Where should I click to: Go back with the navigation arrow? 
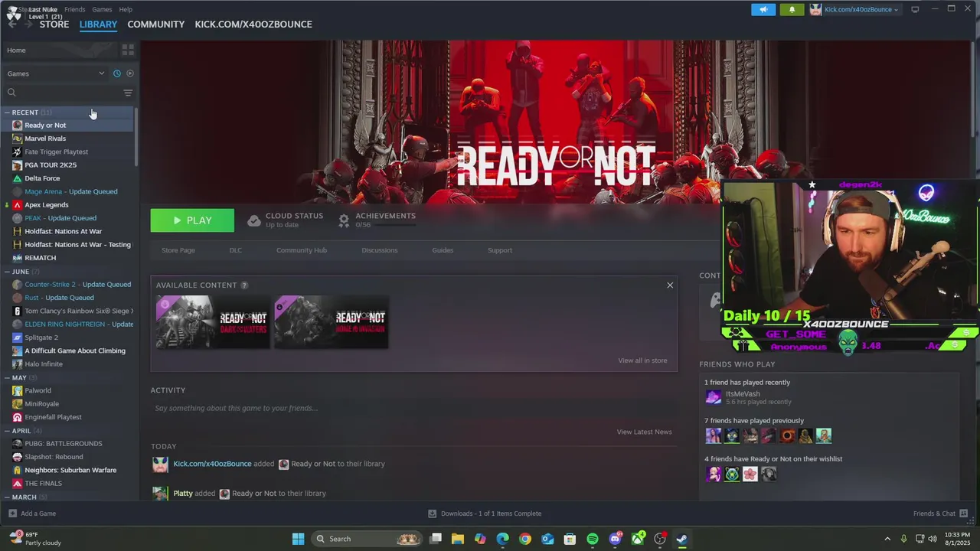(14, 24)
